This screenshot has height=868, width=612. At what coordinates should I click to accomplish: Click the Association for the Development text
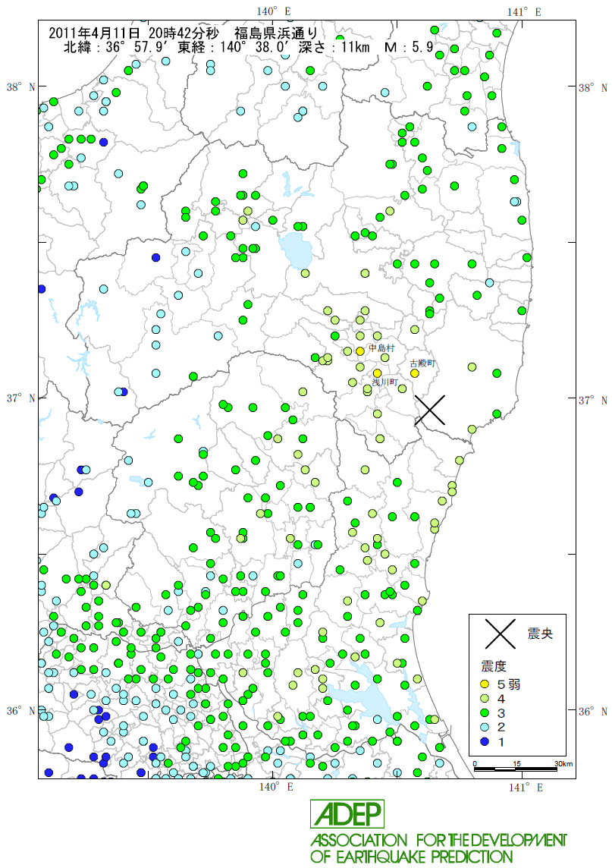tap(438, 841)
